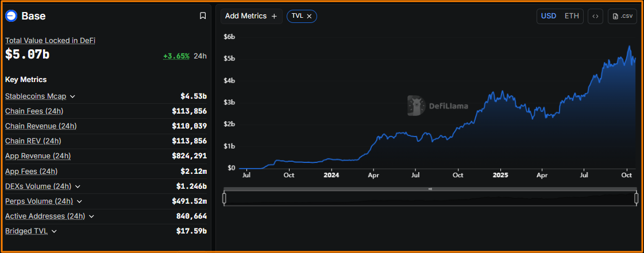Click the bookmark icon next to Base
Screen dimensions: 644x253
coord(203,16)
